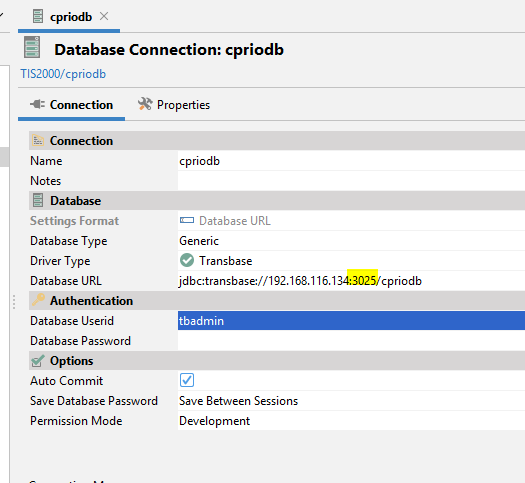Open the Save Database Password dropdown
The image size is (525, 483).
(351, 401)
